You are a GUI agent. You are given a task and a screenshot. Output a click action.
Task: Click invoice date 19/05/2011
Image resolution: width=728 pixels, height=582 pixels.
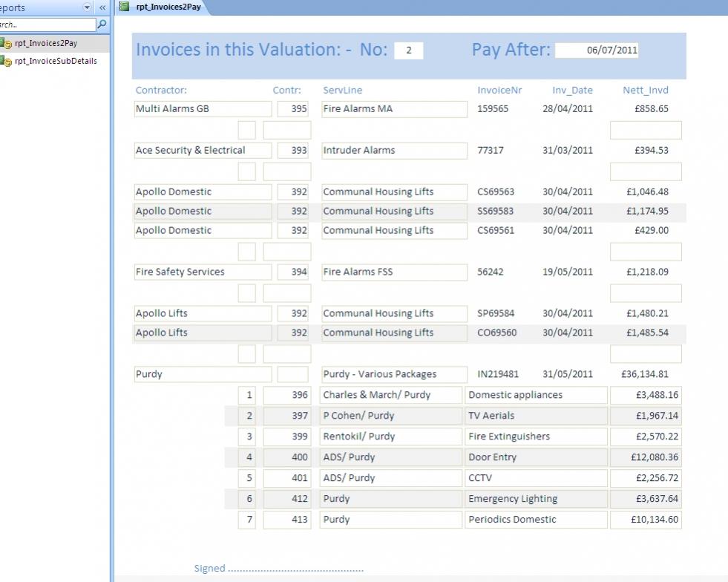[568, 272]
